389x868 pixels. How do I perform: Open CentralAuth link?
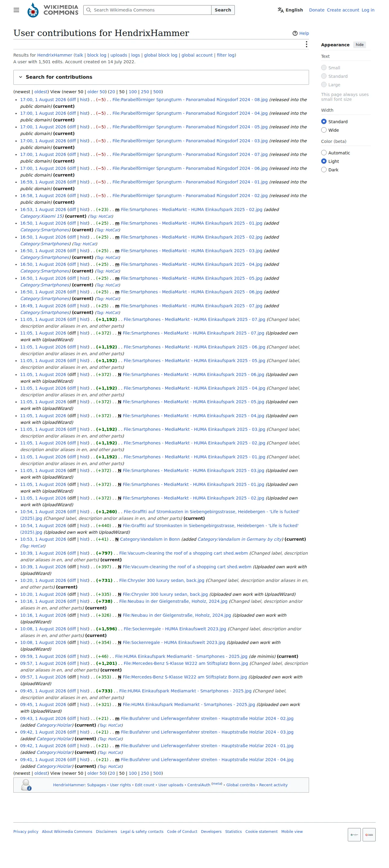198,785
